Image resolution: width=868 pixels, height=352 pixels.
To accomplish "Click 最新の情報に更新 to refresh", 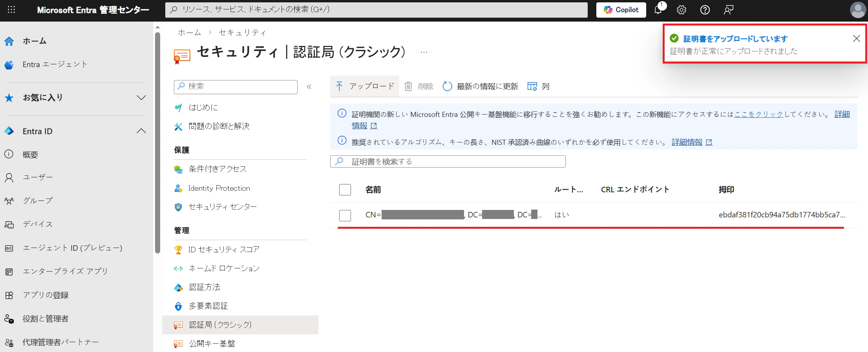I will point(480,86).
